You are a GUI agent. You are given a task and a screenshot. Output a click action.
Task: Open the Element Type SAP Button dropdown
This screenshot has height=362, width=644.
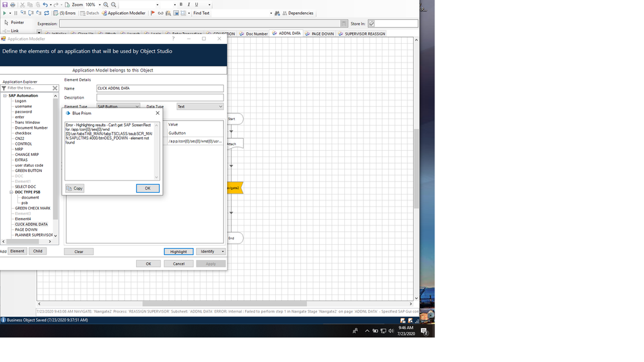click(x=137, y=107)
